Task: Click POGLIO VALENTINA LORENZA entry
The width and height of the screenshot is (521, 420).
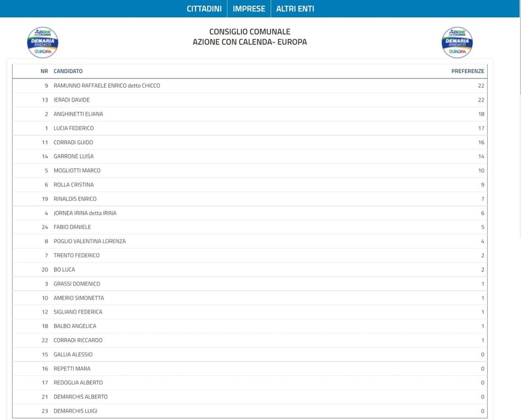Action: coord(90,241)
